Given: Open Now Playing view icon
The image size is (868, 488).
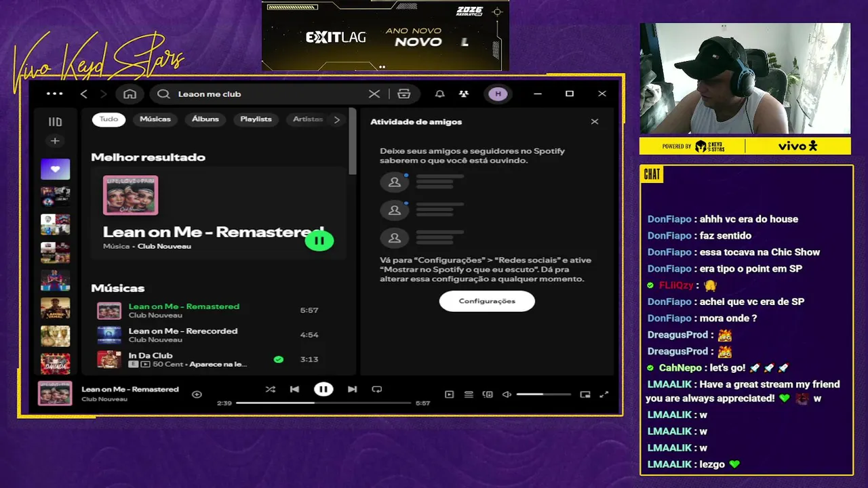Looking at the screenshot, I should point(449,394).
